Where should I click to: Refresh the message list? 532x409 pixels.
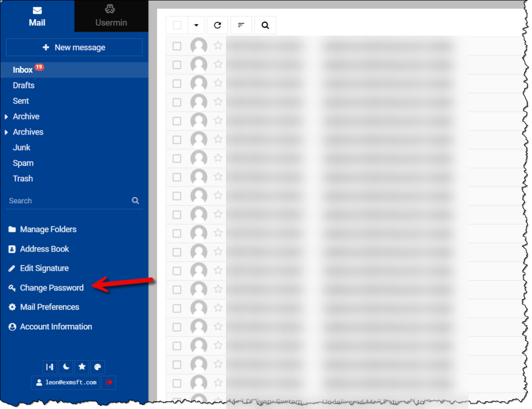click(x=217, y=24)
